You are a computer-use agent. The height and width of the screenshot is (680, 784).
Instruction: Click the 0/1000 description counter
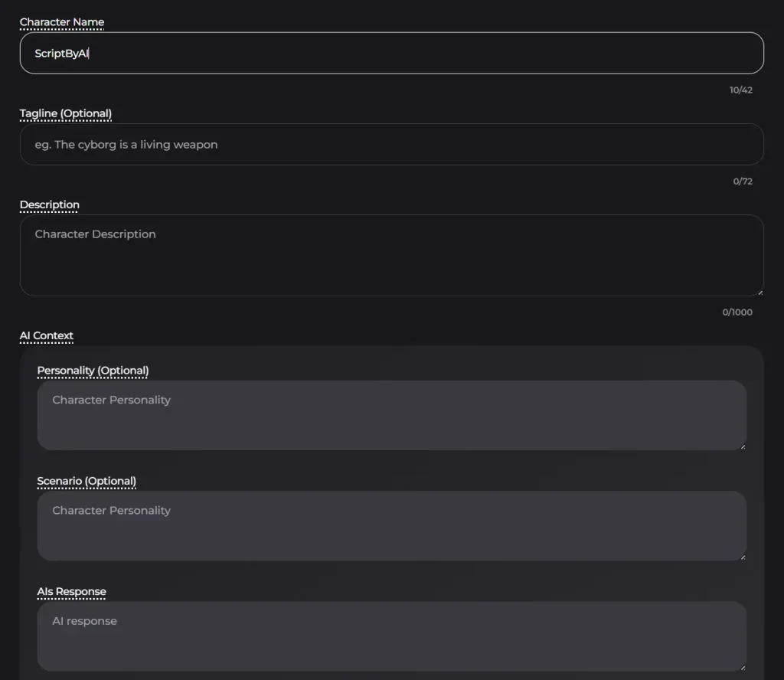pyautogui.click(x=737, y=312)
